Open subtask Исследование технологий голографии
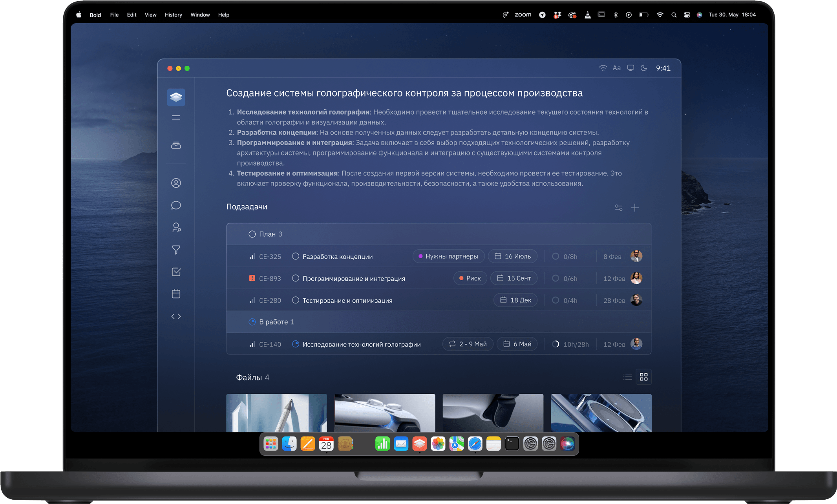Viewport: 837px width, 504px height. tap(362, 345)
